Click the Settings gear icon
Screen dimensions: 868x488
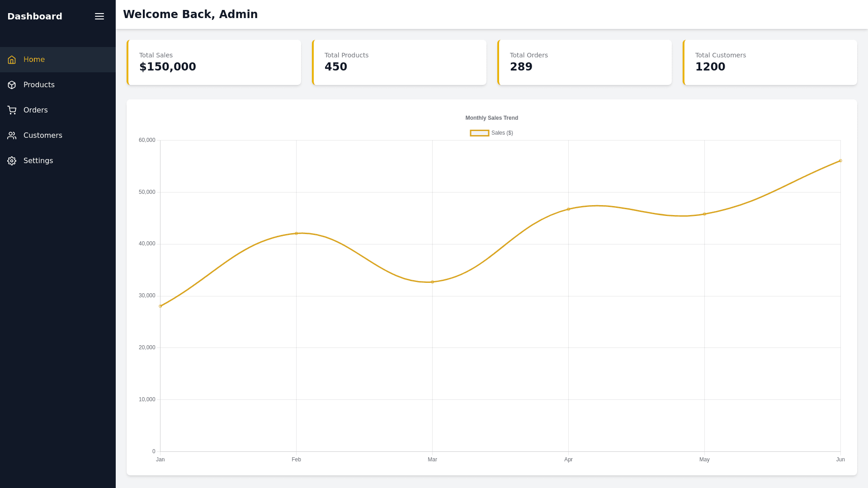(12, 161)
